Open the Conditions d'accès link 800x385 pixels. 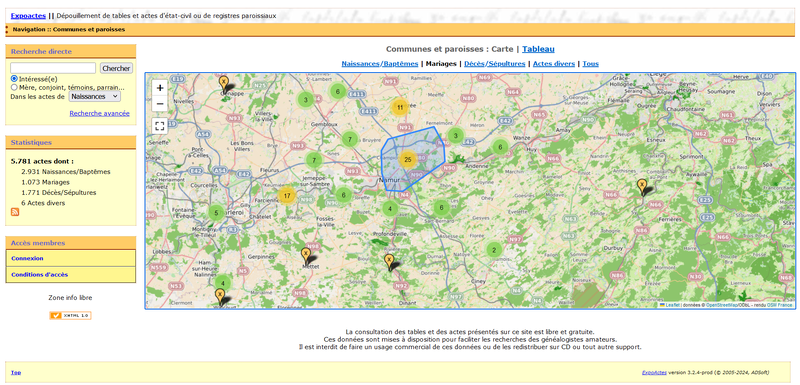coord(39,274)
